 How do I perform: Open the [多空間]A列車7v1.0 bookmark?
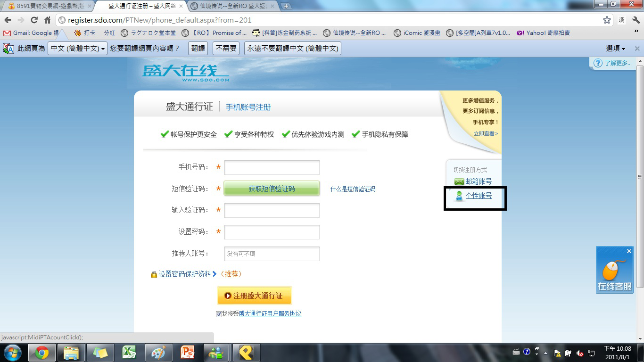point(478,33)
